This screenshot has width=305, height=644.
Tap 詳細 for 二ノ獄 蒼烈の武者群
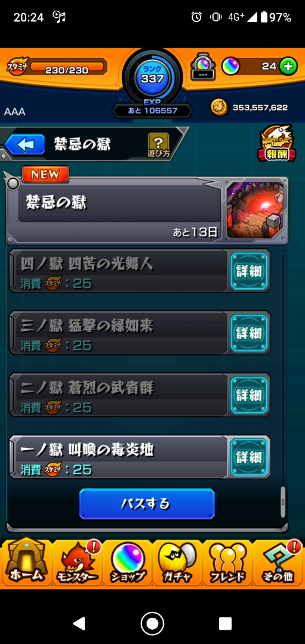pos(249,395)
